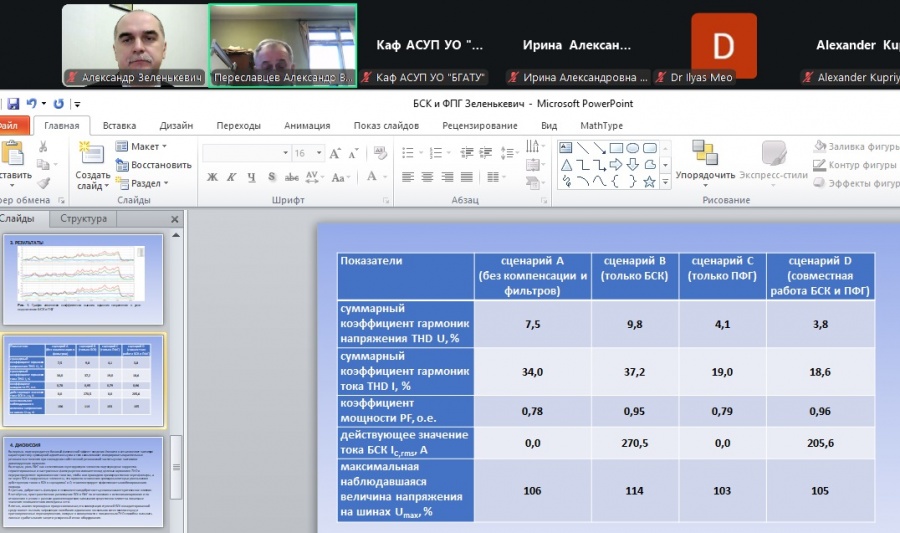
Task: Toggle italic formatting (К)
Action: (x=233, y=177)
